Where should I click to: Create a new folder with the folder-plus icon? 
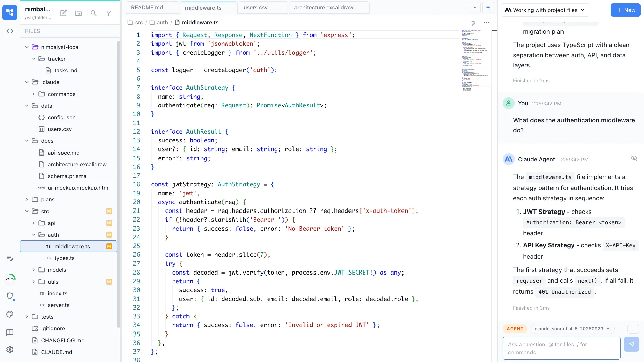78,13
